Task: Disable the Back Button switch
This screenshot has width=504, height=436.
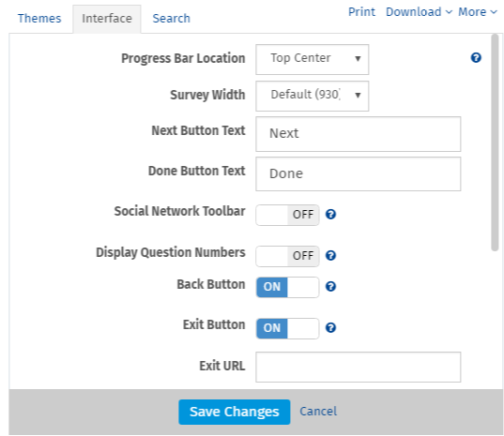Action: click(287, 287)
